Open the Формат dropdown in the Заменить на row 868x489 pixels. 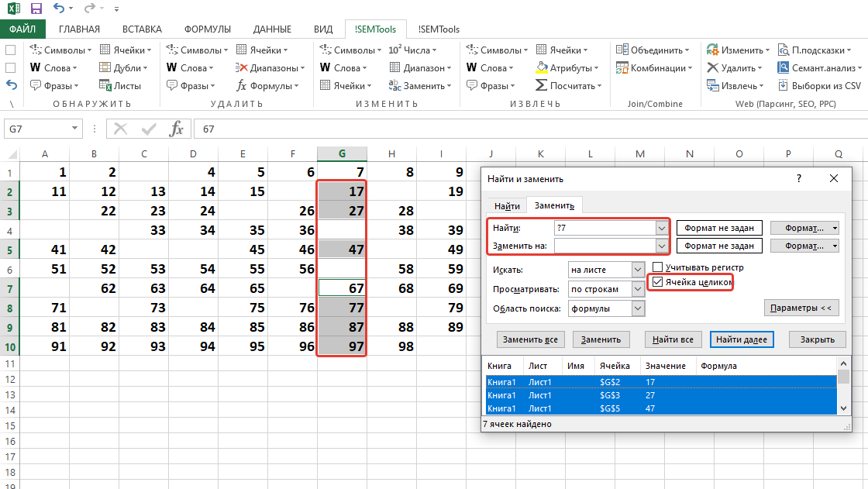tap(804, 246)
